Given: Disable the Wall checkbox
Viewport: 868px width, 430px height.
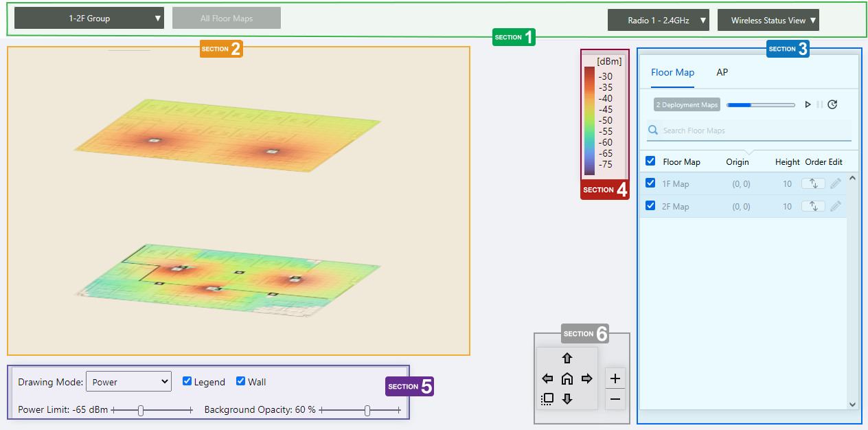Looking at the screenshot, I should coord(240,381).
